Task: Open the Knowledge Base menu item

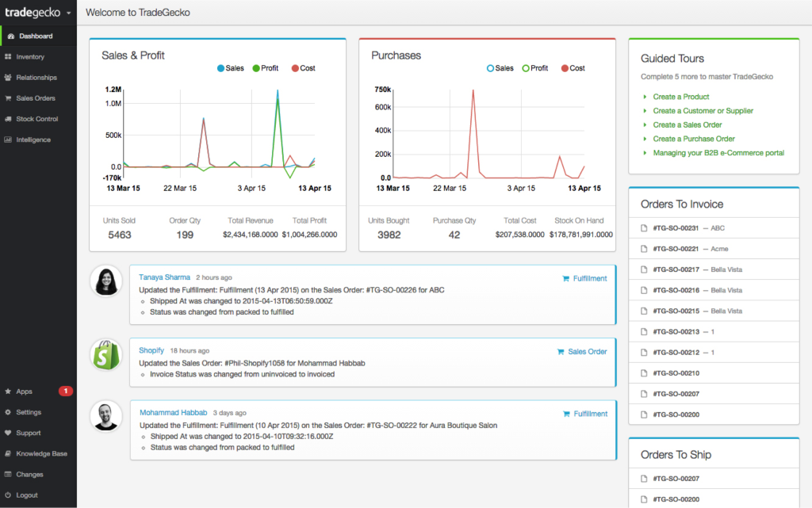Action: pos(41,454)
